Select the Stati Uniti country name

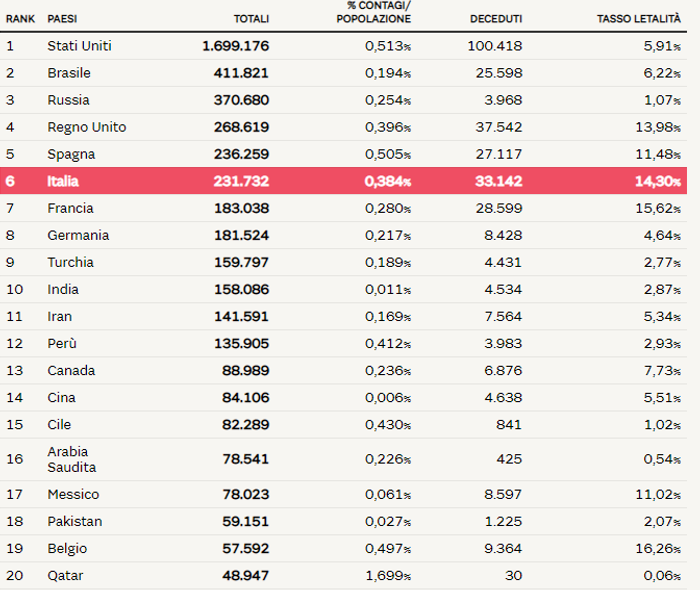click(79, 46)
